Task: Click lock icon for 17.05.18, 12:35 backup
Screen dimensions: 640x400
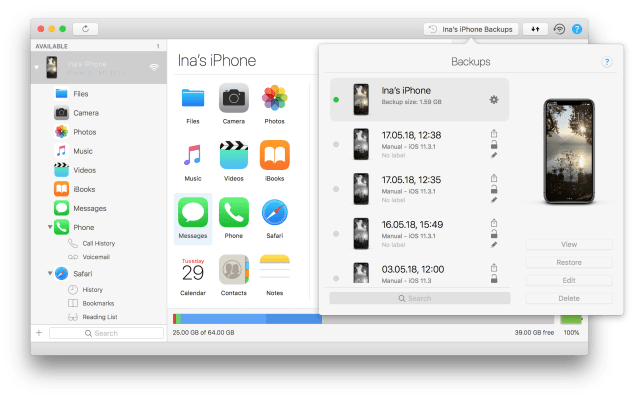Action: pyautogui.click(x=494, y=189)
